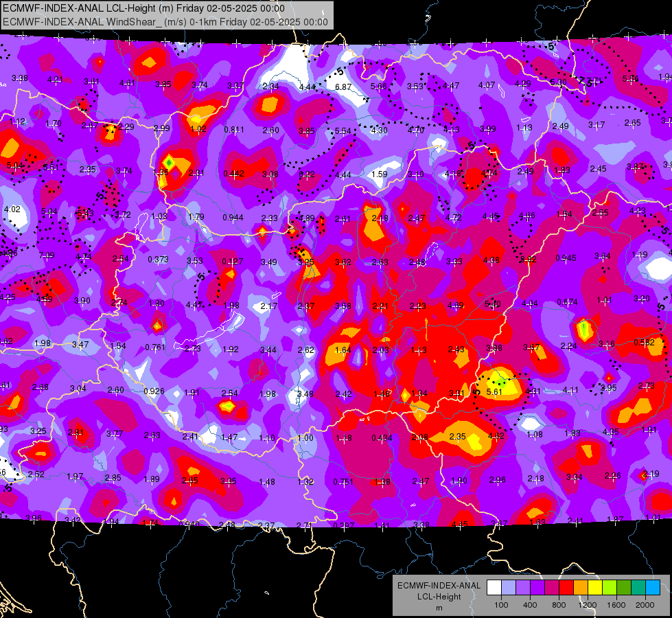Click the wind shear value 0.582
Viewport: 672px width, 618px height.
click(644, 343)
